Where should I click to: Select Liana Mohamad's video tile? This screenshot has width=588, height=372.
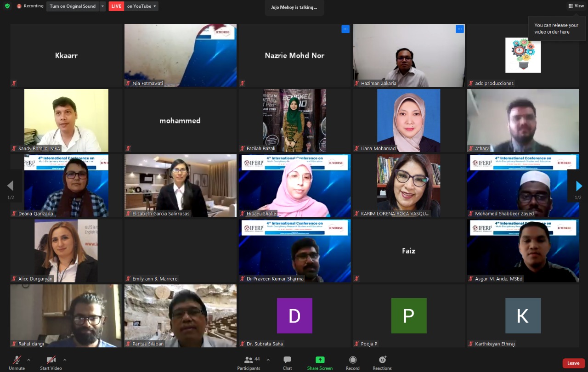tap(409, 120)
